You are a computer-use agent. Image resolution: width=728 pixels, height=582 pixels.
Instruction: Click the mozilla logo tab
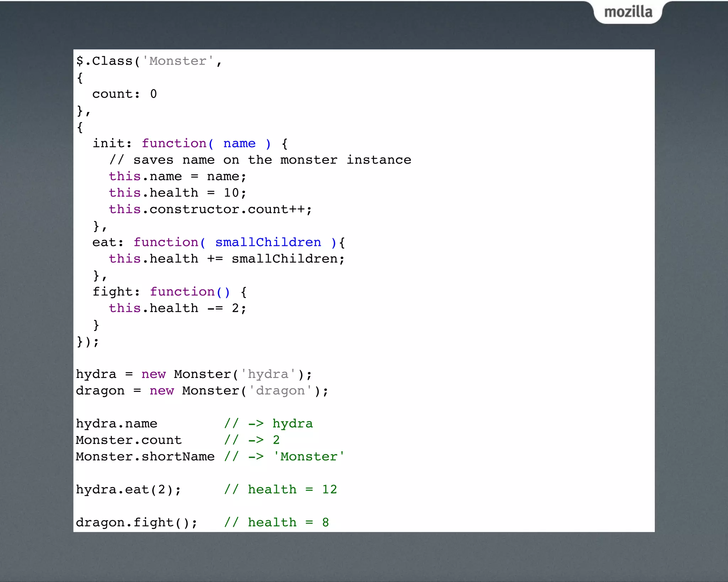pyautogui.click(x=628, y=12)
